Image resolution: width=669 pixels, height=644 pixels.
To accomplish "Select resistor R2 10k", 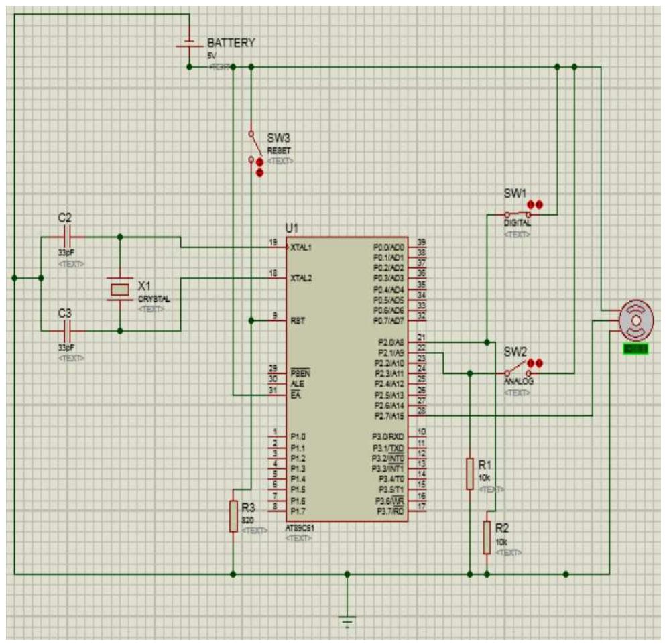I will coord(487,536).
